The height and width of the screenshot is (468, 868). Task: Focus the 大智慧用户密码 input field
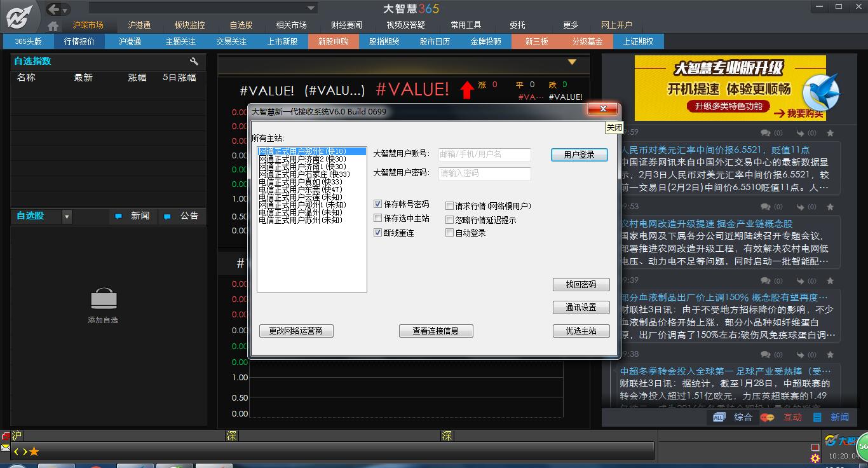point(484,174)
